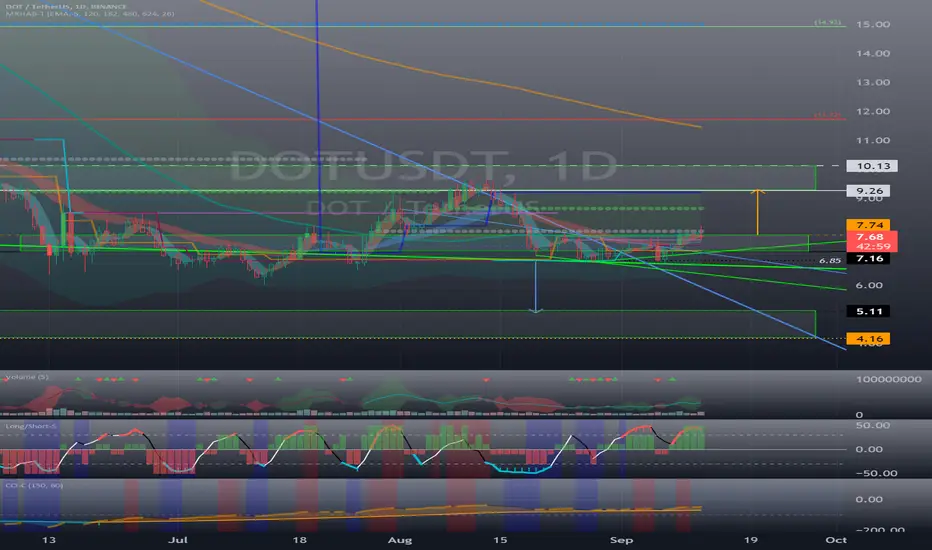Click the '18' date axis label
This screenshot has width=932, height=550.
click(x=300, y=540)
